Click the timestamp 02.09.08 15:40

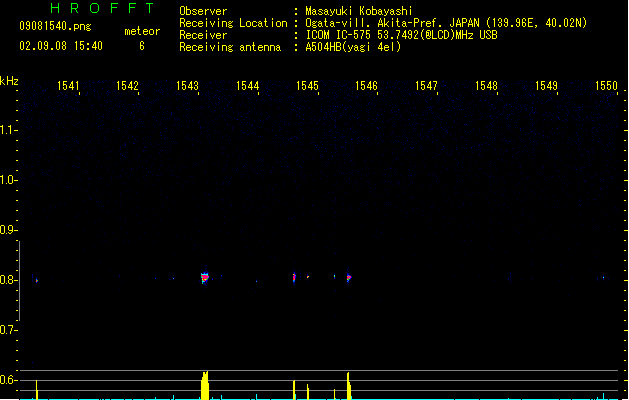(x=61, y=46)
